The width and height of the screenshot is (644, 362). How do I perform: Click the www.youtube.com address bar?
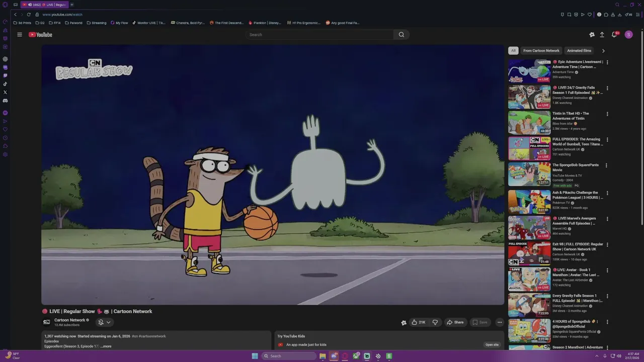[62, 15]
